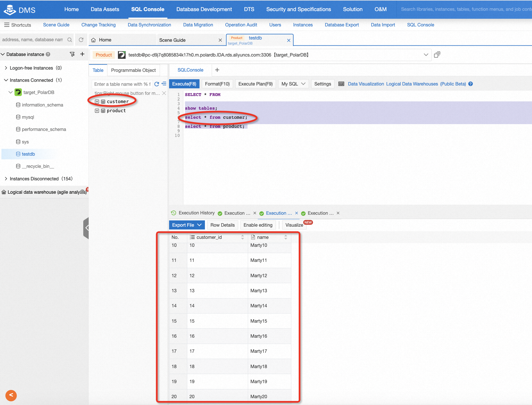Click Execute Plan(F9) button
This screenshot has width=532, height=405.
[255, 84]
